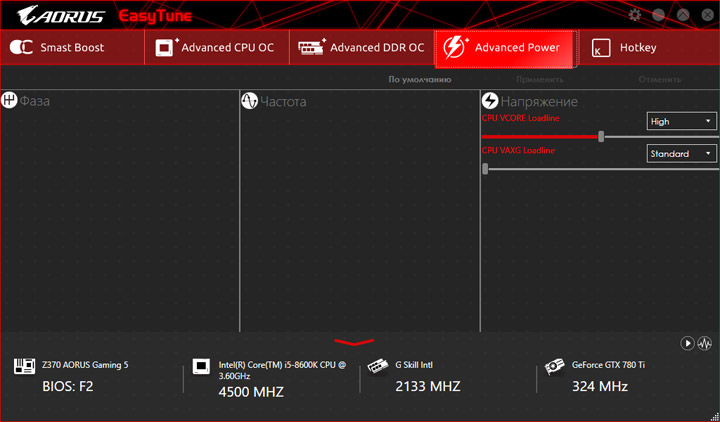Image resolution: width=720 pixels, height=422 pixels.
Task: Click the 4500 MHZ CPU frequency value
Action: click(x=251, y=392)
